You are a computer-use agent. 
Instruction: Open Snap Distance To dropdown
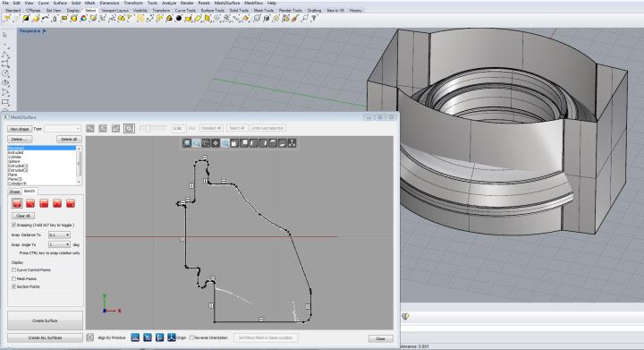coord(59,235)
